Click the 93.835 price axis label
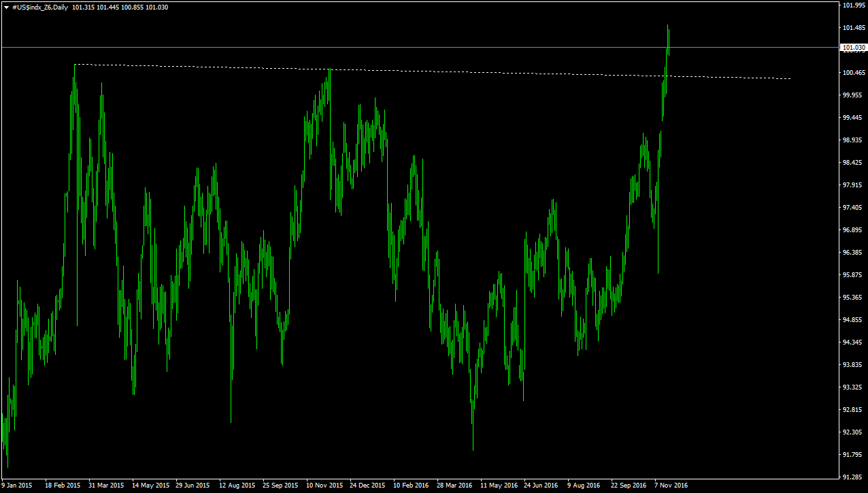 [854, 365]
